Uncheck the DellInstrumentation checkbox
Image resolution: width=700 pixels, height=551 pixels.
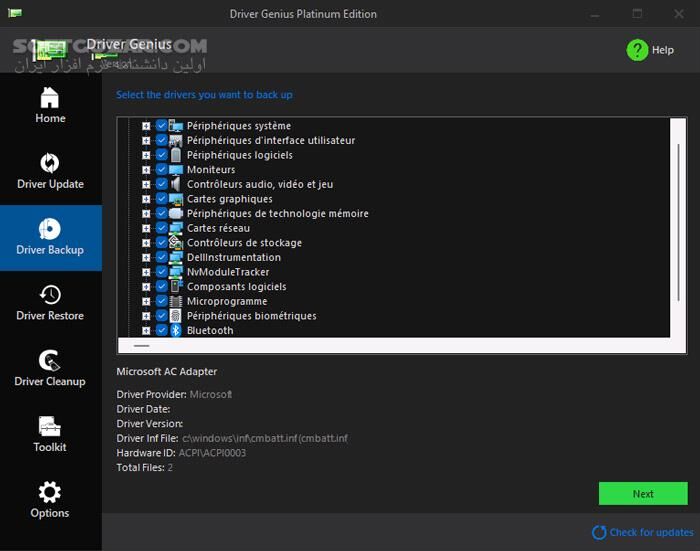coord(161,258)
